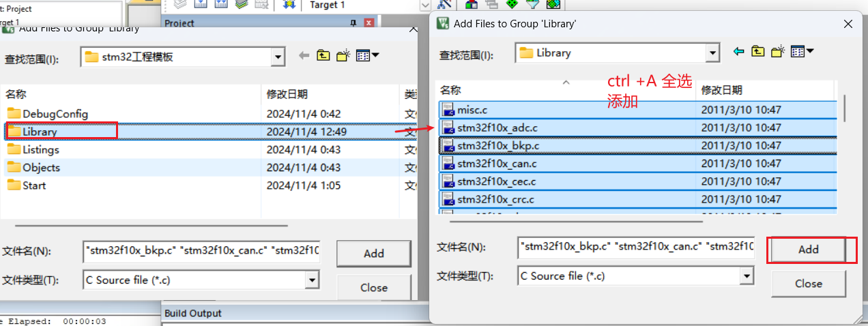Click Add in the left dialog
868x326 pixels.
[x=374, y=253]
